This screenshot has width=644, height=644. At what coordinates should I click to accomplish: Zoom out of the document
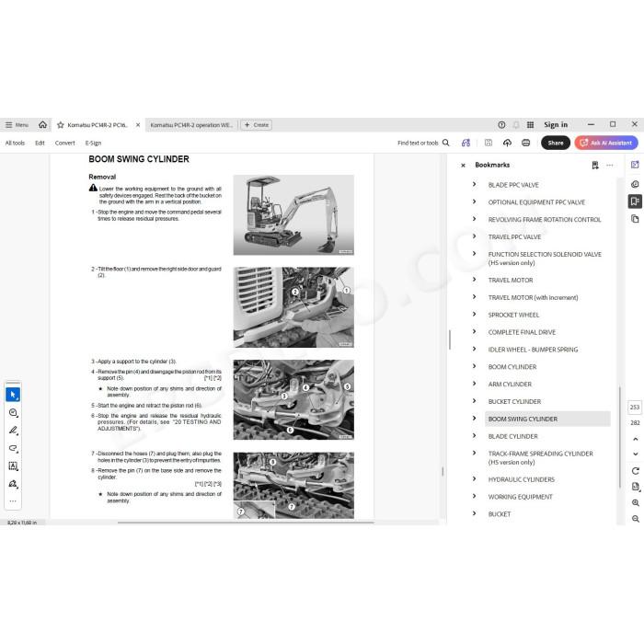636,519
